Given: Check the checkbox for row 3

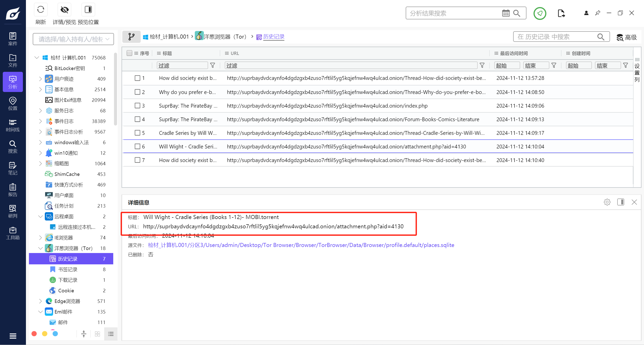Looking at the screenshot, I should (137, 106).
